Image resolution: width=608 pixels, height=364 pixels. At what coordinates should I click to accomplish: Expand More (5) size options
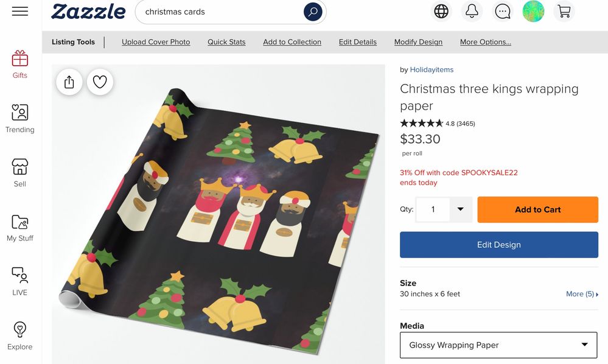point(582,294)
